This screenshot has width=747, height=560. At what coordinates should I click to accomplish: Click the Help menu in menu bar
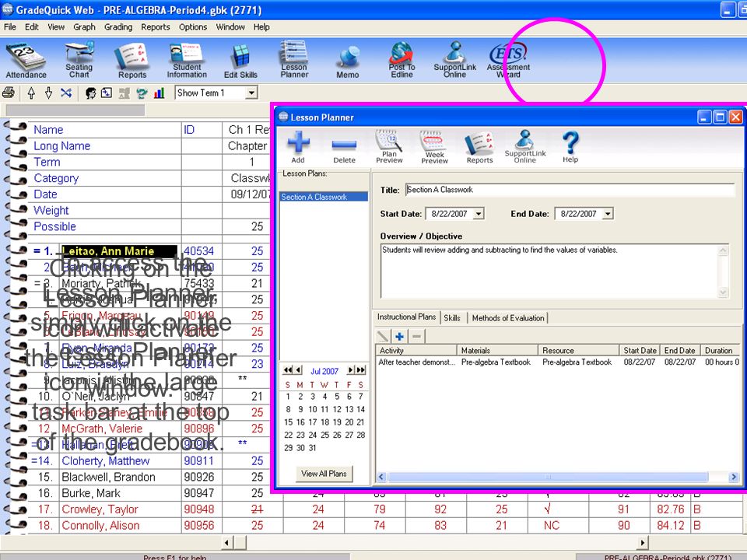click(261, 27)
